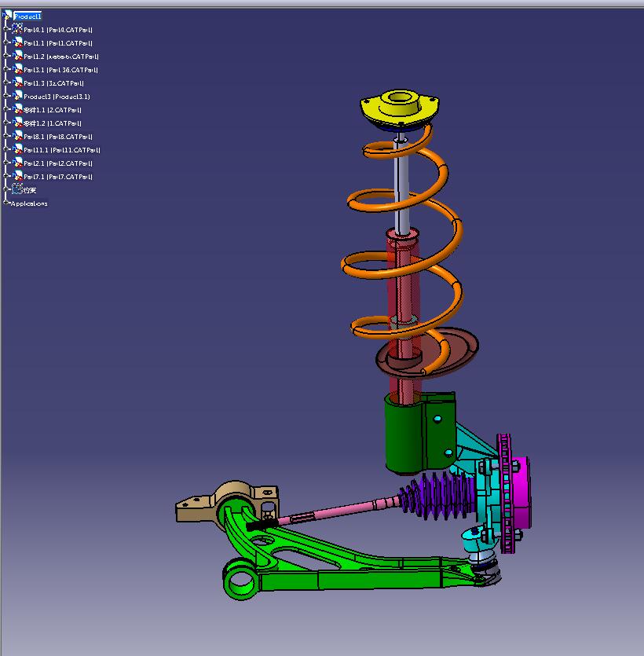Image resolution: width=644 pixels, height=656 pixels.
Task: Click the Part11.1 part icon
Action: (x=17, y=149)
